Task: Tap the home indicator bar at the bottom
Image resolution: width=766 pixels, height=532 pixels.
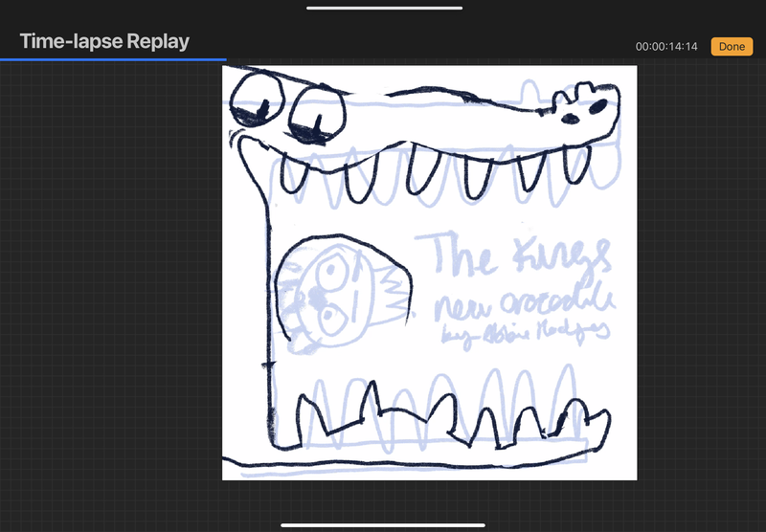Action: click(383, 524)
